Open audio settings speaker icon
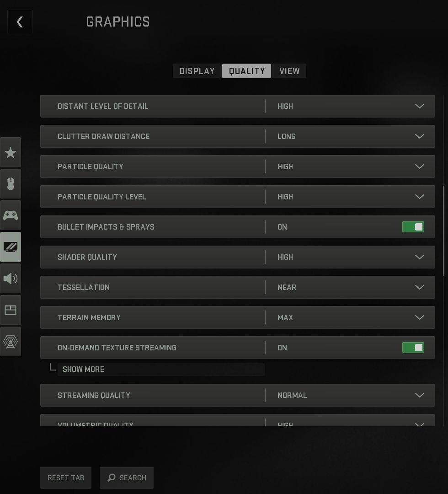This screenshot has width=448, height=494. [11, 278]
